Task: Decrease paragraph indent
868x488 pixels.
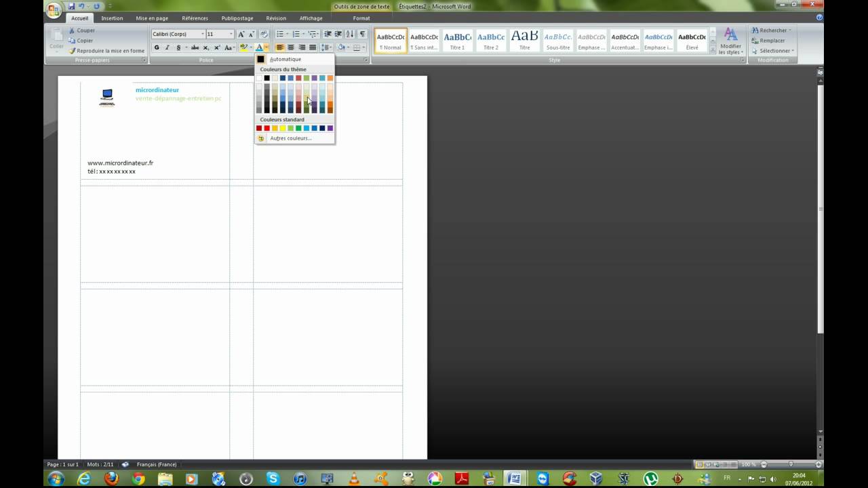Action: [328, 34]
